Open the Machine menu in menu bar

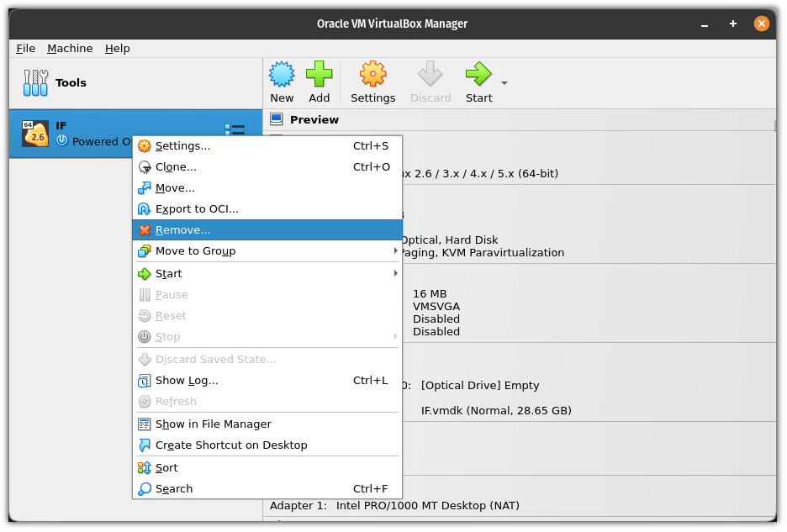tap(70, 49)
